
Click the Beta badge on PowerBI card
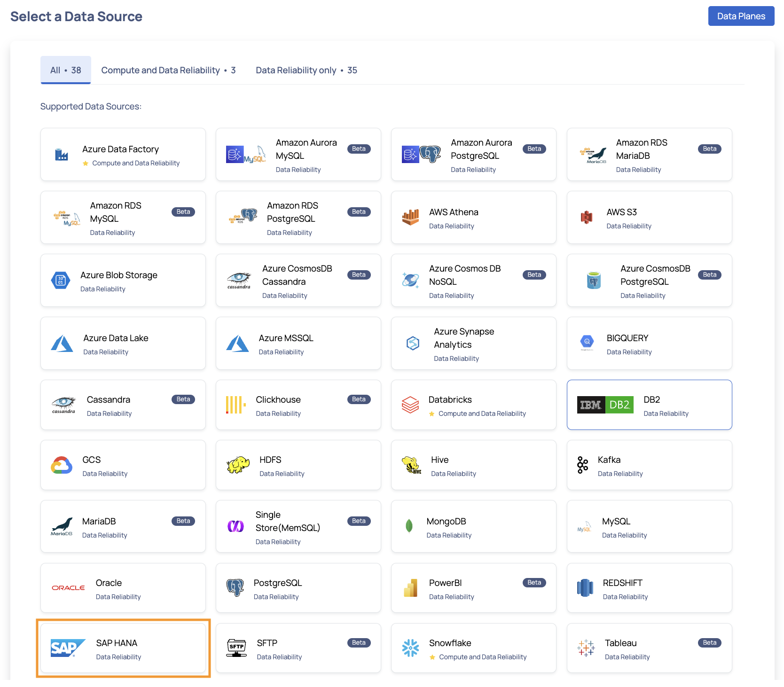(x=534, y=582)
